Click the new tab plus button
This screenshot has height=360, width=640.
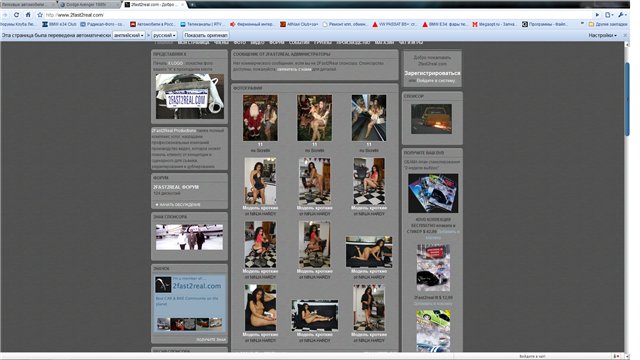tap(192, 4)
